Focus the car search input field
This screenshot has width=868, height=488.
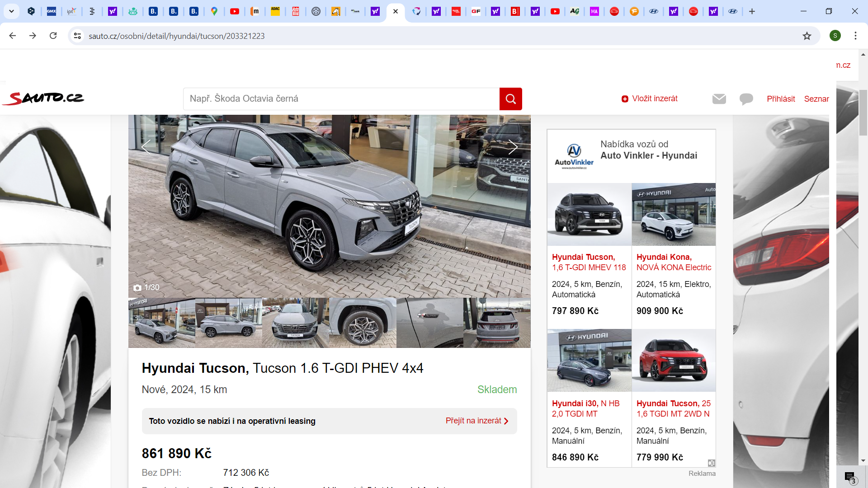[x=341, y=99]
